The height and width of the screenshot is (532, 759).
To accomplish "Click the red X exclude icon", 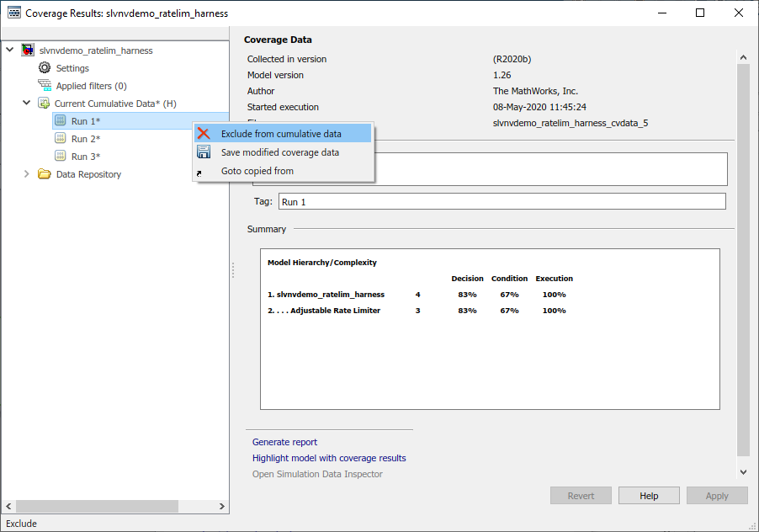I will click(x=204, y=134).
